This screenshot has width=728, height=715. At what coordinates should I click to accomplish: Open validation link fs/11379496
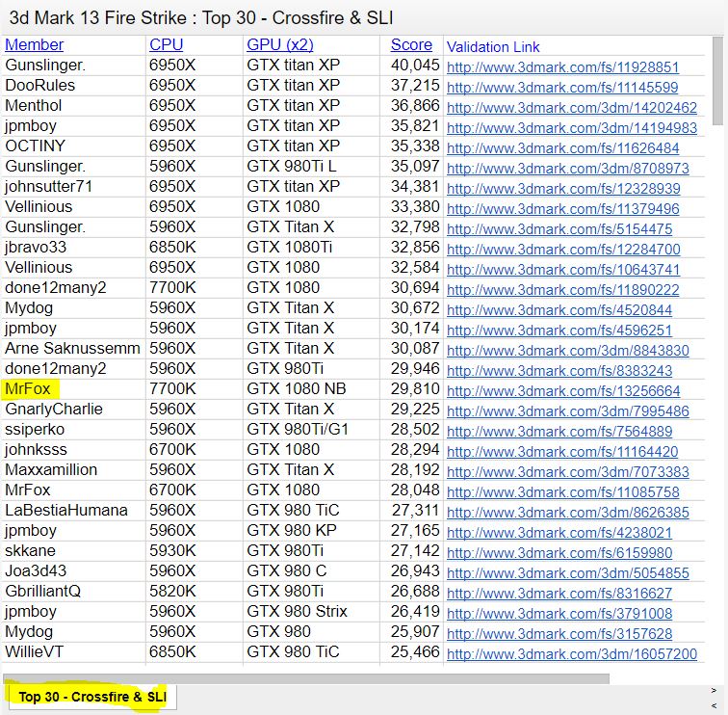tap(562, 208)
